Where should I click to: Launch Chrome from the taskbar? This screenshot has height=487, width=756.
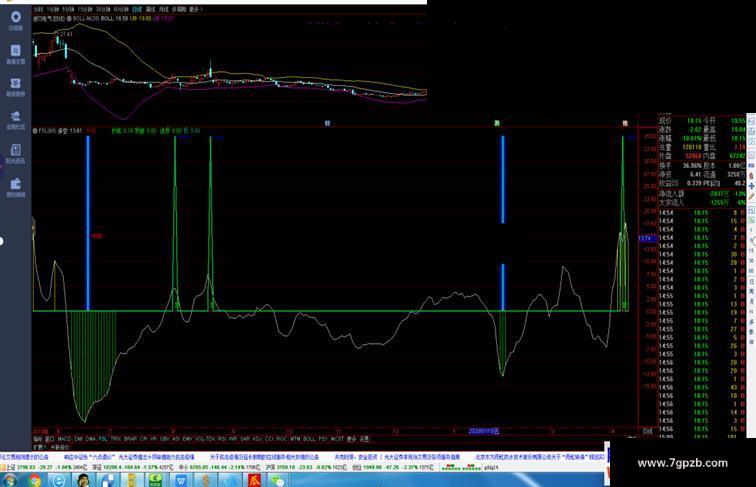pos(34,480)
